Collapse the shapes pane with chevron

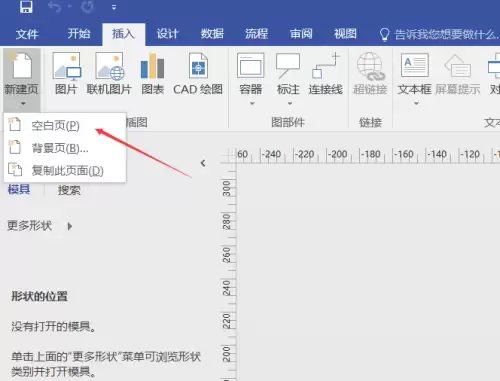tap(203, 163)
